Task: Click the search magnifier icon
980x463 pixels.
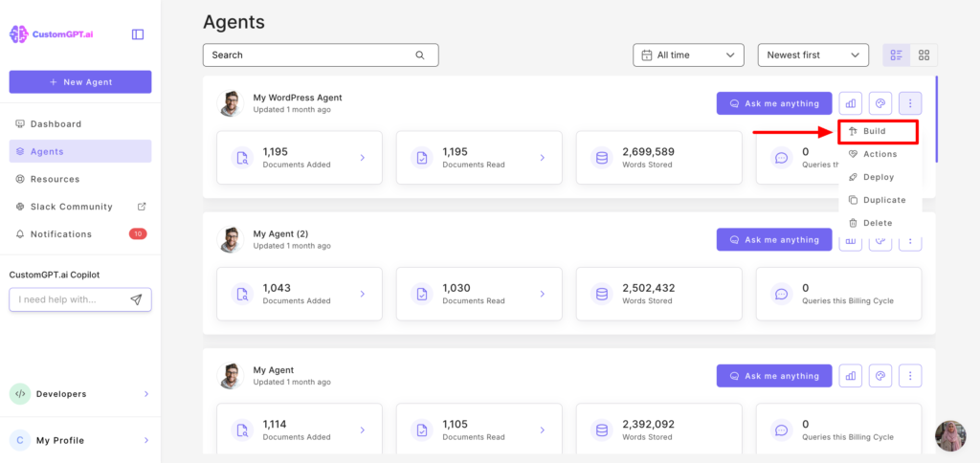Action: coord(420,55)
